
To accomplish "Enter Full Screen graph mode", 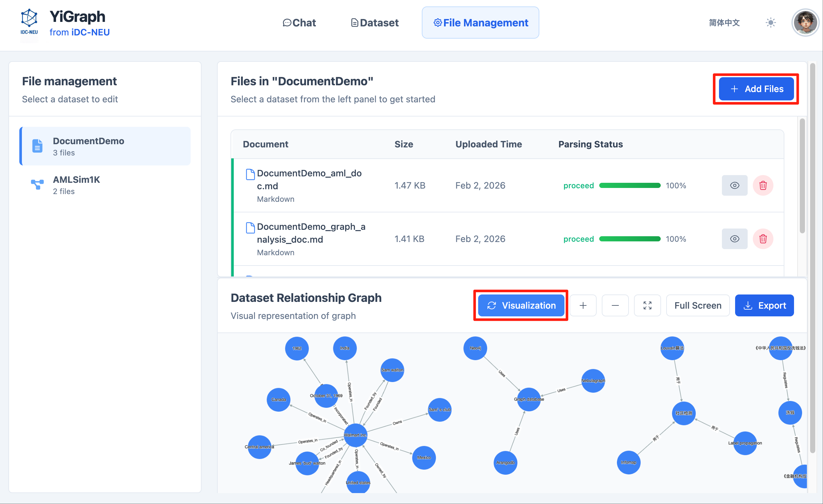I will (x=697, y=305).
